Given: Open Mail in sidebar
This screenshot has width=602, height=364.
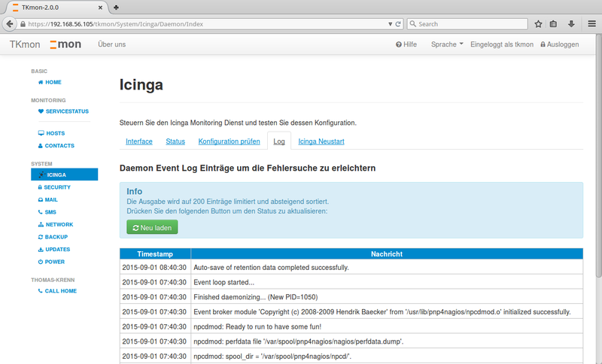Looking at the screenshot, I should 48,199.
